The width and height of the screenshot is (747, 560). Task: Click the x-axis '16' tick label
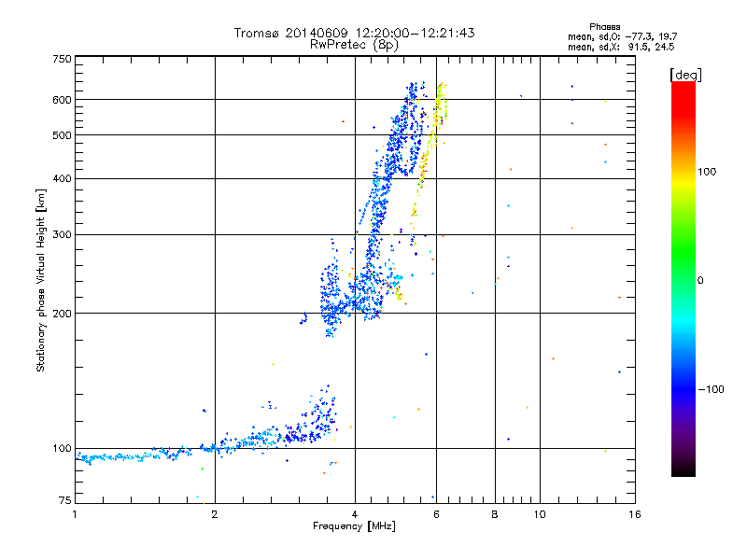[635, 514]
